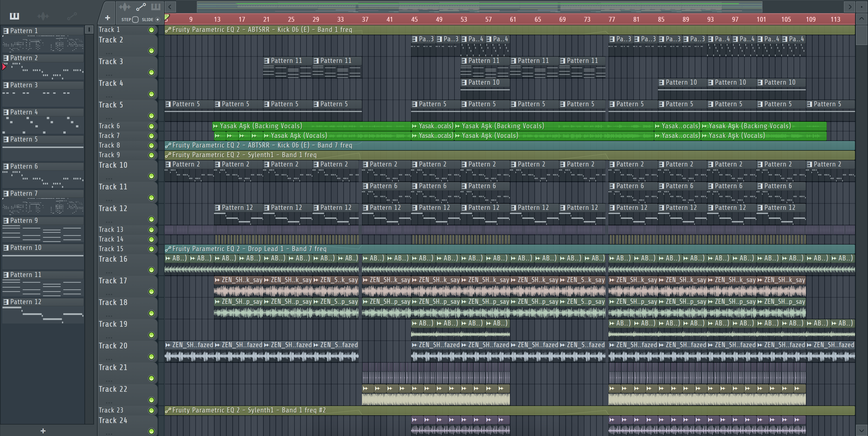868x436 pixels.
Task: Select the automation clip focus icon in the playlist header
Action: 140,7
